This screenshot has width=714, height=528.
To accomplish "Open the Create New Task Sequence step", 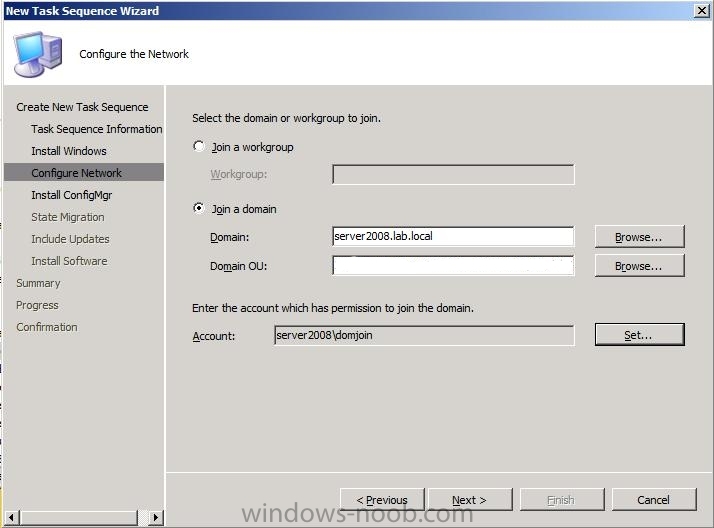I will click(x=82, y=107).
